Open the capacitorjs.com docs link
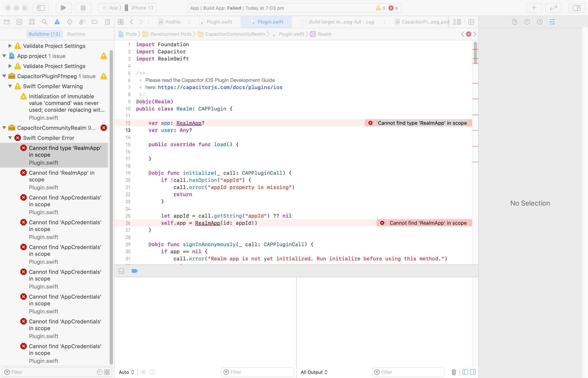 pos(220,87)
